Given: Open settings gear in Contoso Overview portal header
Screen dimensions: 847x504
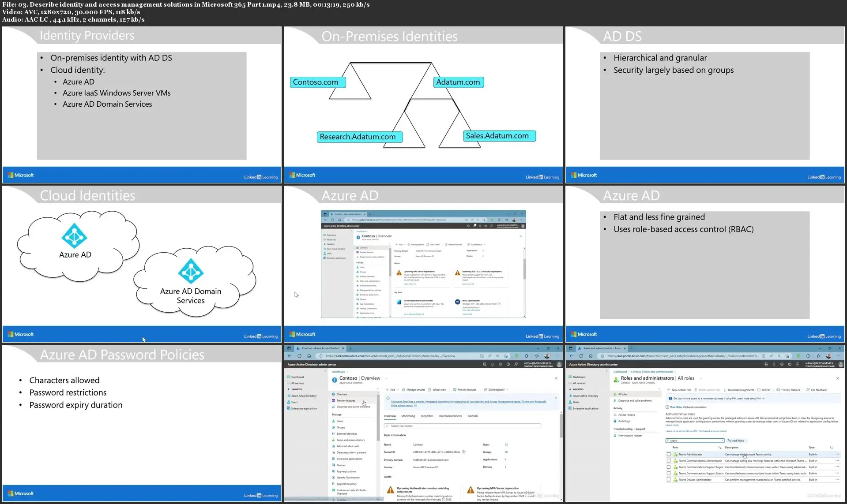Looking at the screenshot, I should 501,364.
